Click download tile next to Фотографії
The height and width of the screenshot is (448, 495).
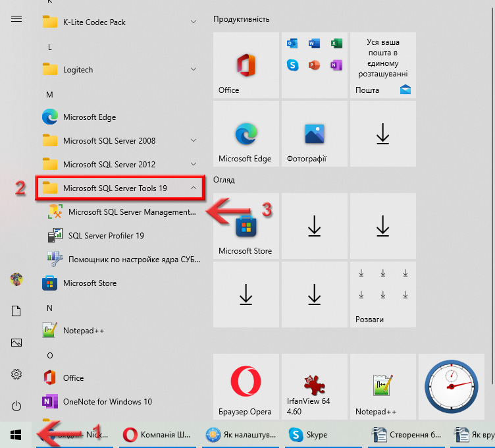pos(383,134)
